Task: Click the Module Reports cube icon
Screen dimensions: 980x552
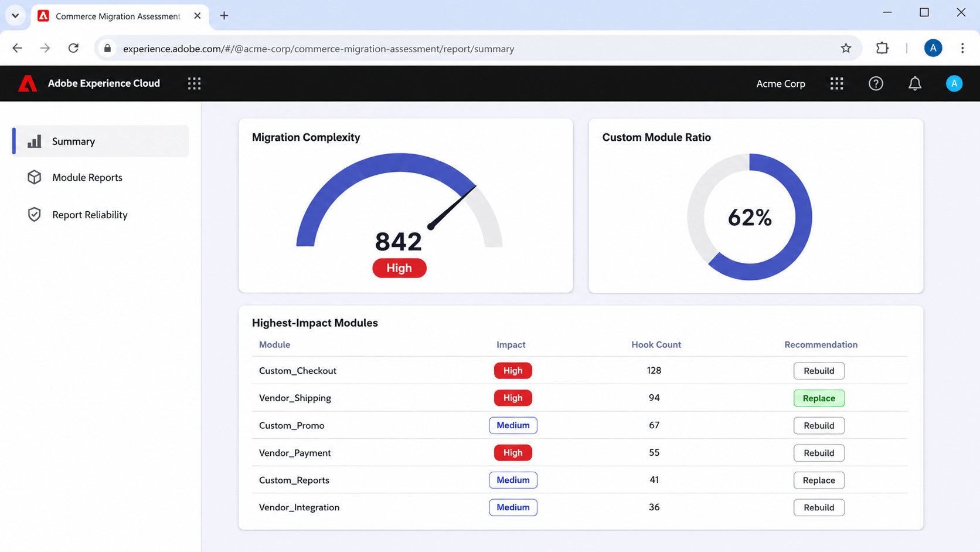Action: pyautogui.click(x=35, y=177)
